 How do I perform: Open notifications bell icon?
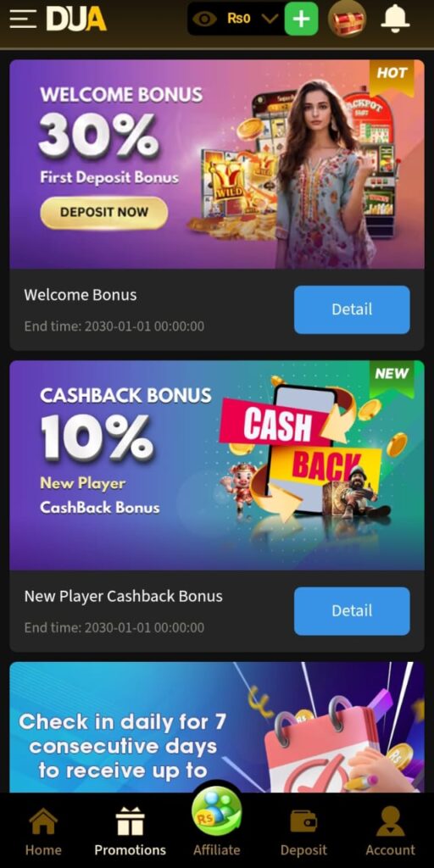[395, 19]
